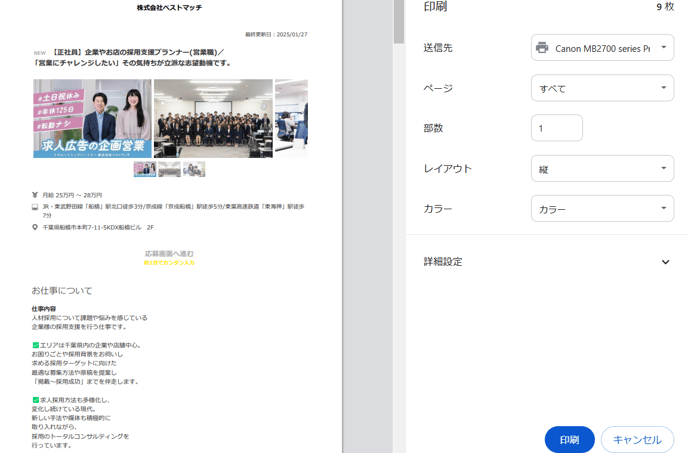Click the location pin icon beside the address
688x453 pixels.
tap(35, 227)
